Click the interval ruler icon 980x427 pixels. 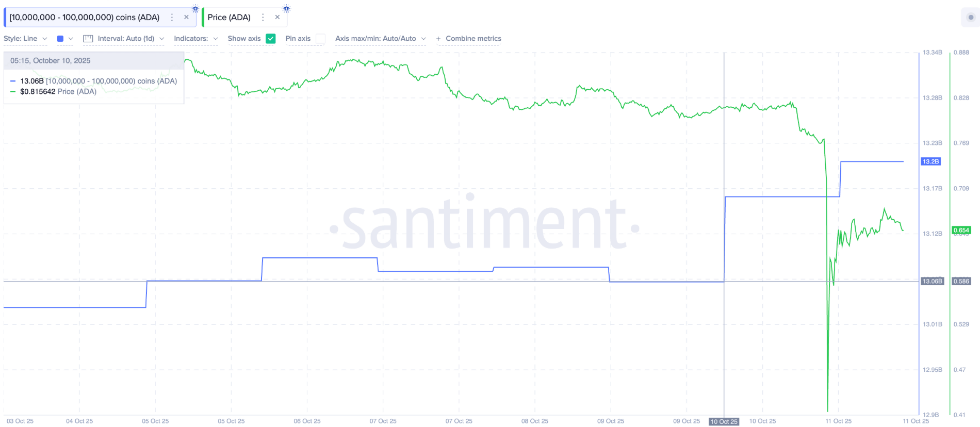(88, 39)
